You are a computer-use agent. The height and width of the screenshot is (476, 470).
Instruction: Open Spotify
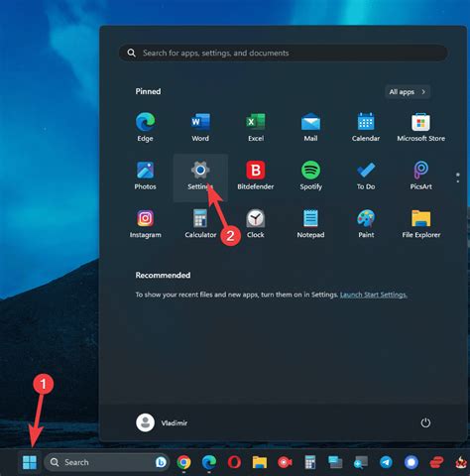pyautogui.click(x=310, y=176)
